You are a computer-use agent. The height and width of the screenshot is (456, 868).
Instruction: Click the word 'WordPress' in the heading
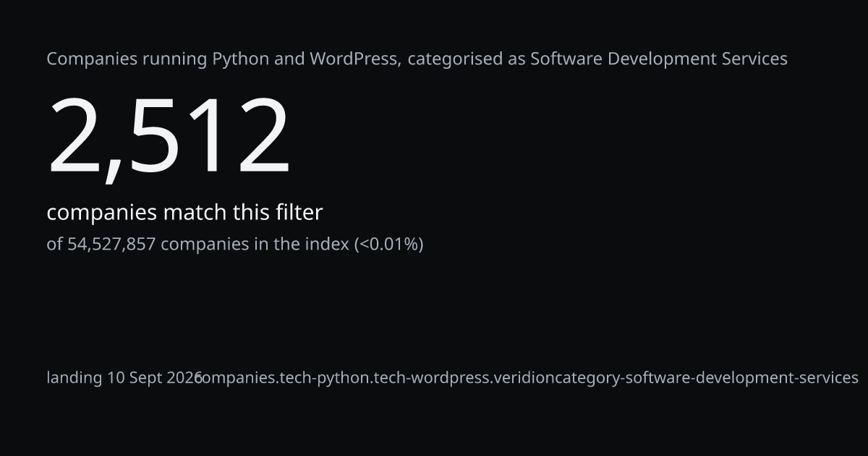click(x=355, y=59)
